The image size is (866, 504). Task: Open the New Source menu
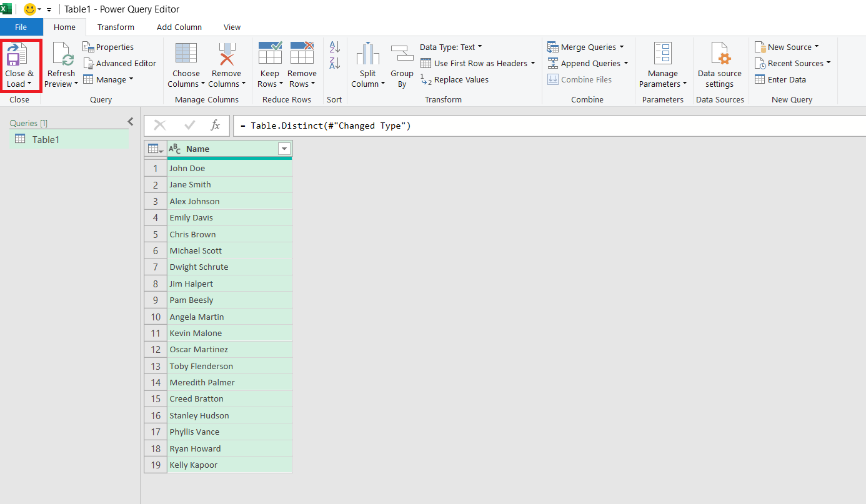(x=787, y=47)
